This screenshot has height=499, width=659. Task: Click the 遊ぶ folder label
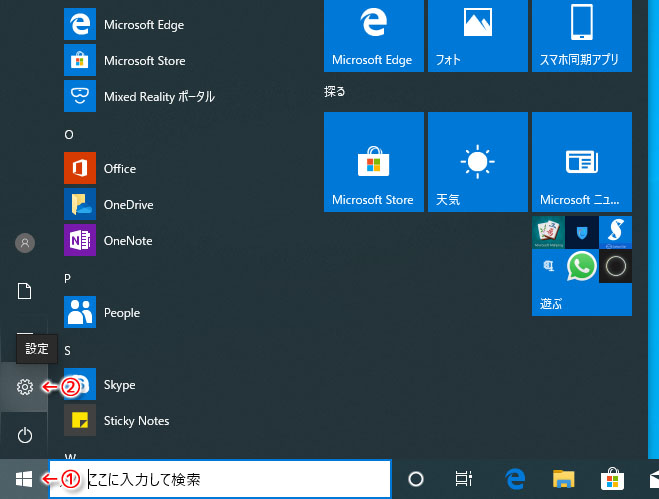(551, 303)
